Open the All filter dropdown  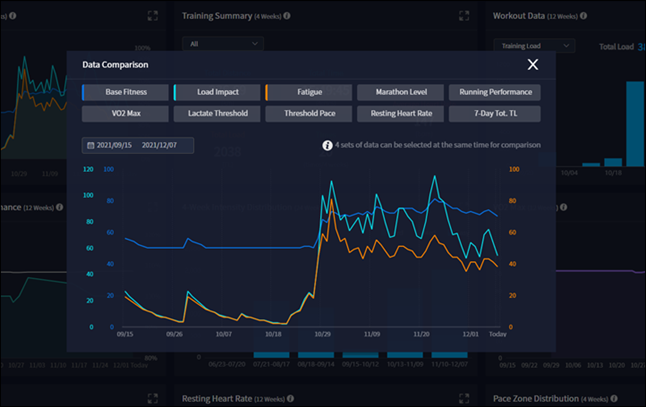pyautogui.click(x=223, y=44)
